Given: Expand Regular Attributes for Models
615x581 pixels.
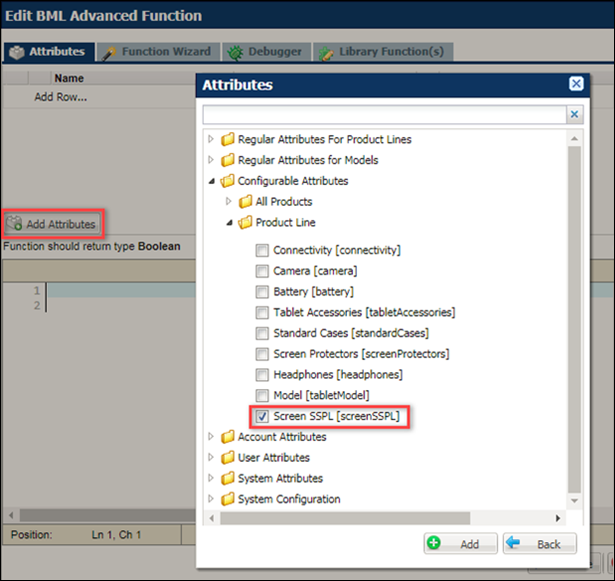Looking at the screenshot, I should (x=211, y=160).
